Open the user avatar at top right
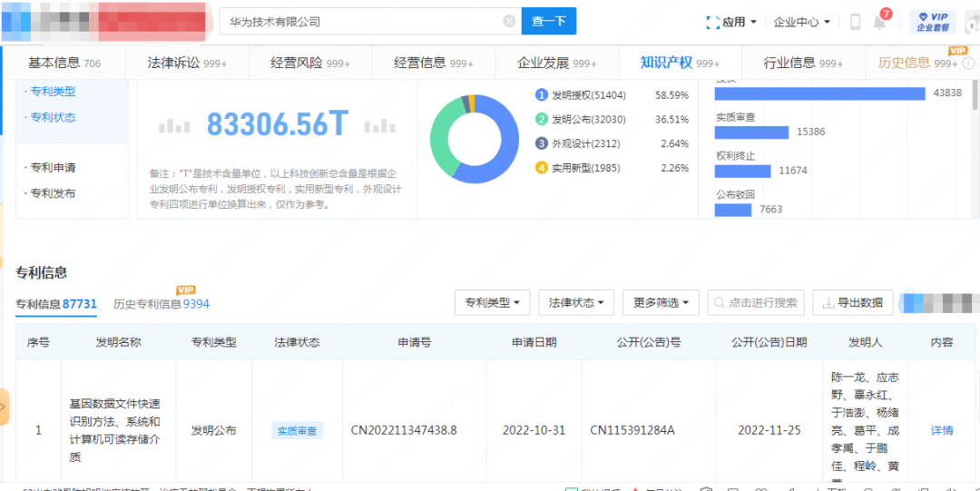This screenshot has width=980, height=491. coord(973,23)
